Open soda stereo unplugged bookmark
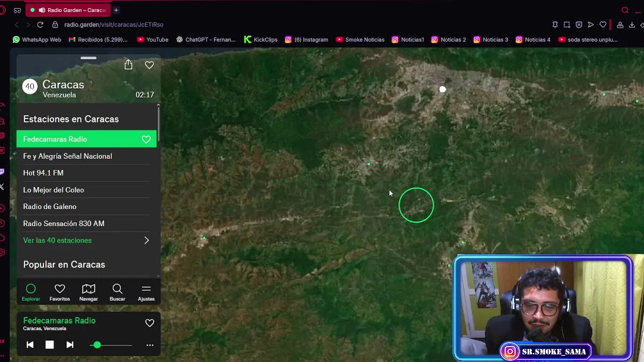Screen dimensions: 644x362 pos(588,40)
